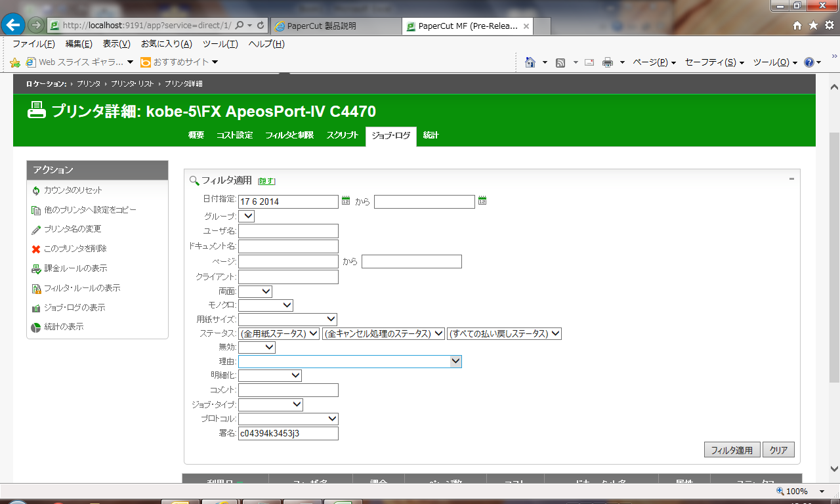This screenshot has width=840, height=504.
Task: Open the セーフティ(S) command bar menu
Action: (x=715, y=62)
